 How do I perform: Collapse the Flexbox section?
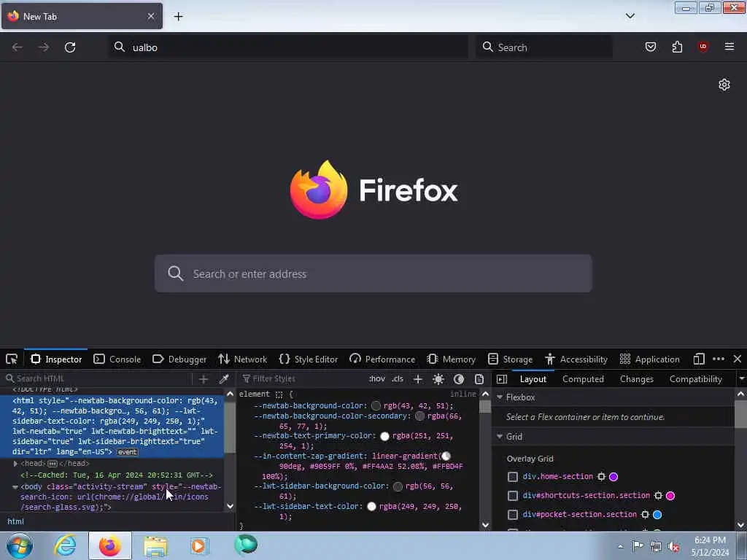[x=500, y=397]
